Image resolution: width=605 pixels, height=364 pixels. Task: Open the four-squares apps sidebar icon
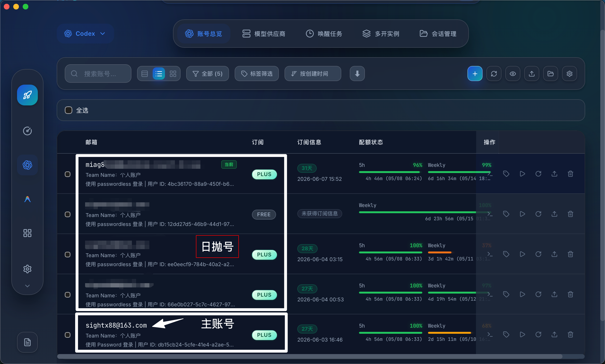(x=27, y=233)
